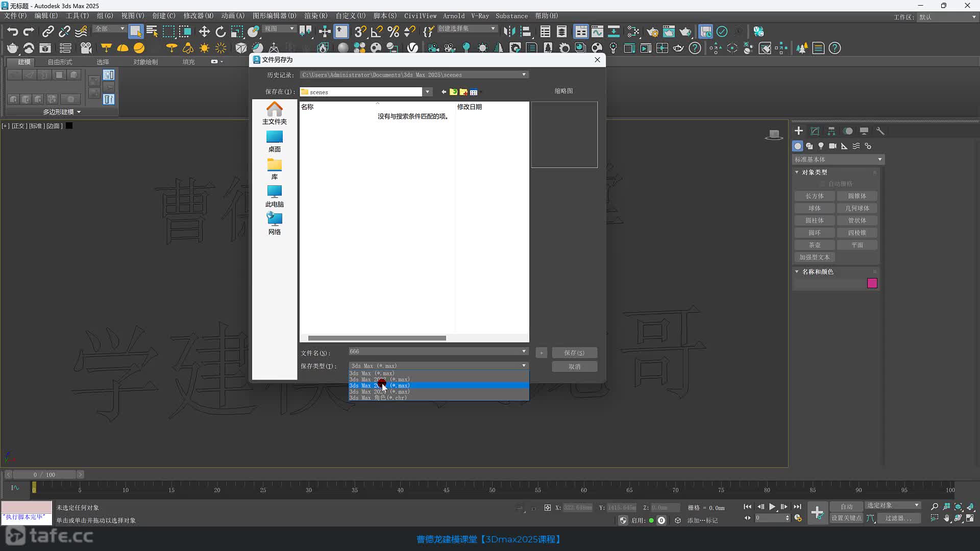Switch to the 对象绘制 ribbon tab

coord(145,62)
